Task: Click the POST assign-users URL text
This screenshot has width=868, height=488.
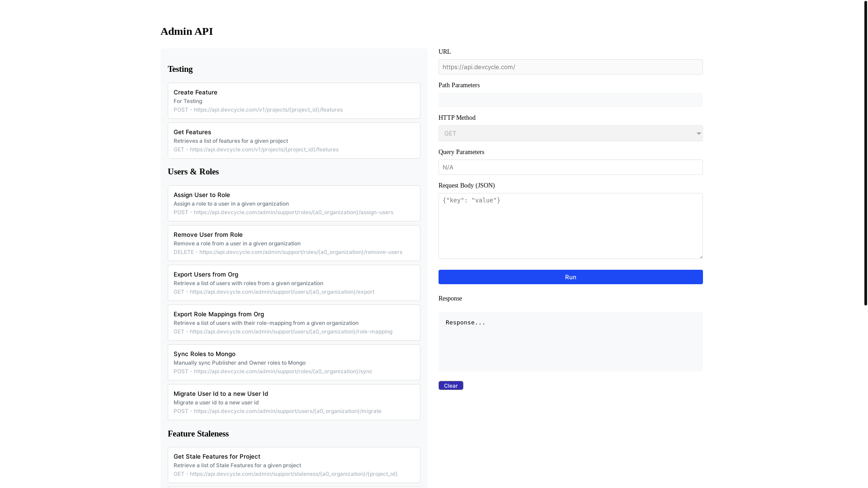Action: pos(283,212)
